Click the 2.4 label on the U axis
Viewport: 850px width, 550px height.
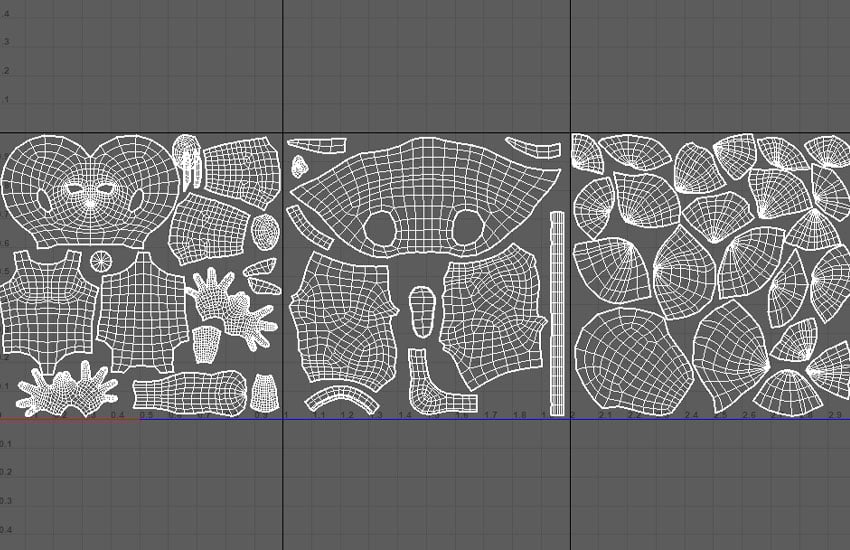[x=691, y=415]
